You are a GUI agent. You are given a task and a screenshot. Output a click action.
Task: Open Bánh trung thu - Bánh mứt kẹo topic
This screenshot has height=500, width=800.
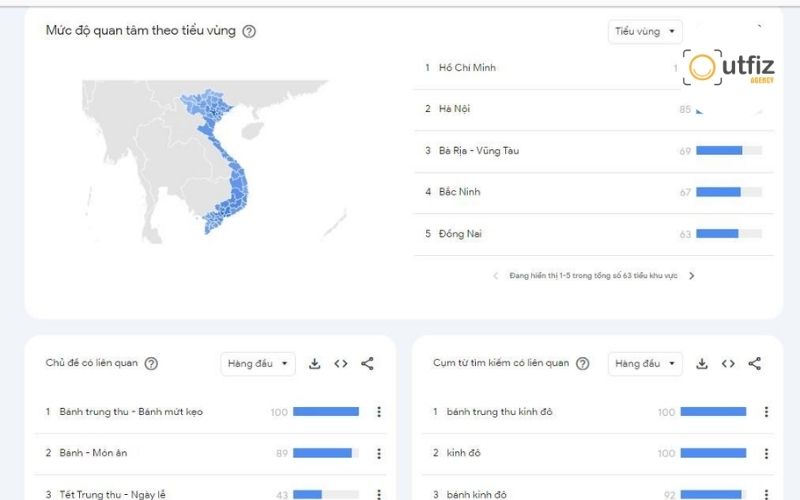tap(131, 412)
